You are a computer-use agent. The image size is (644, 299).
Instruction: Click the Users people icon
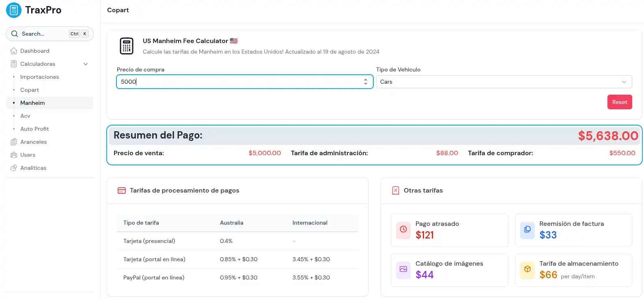click(14, 155)
